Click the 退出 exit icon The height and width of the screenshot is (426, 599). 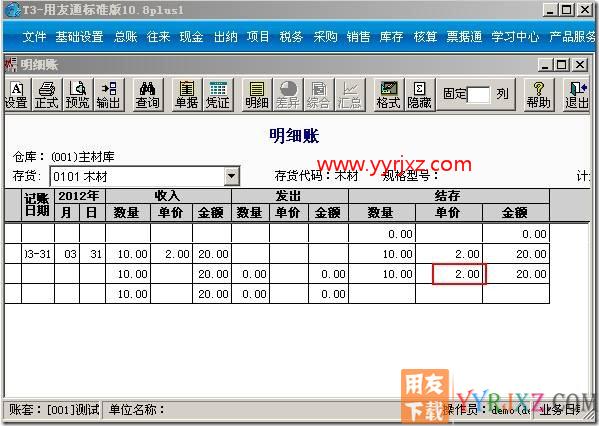point(577,95)
